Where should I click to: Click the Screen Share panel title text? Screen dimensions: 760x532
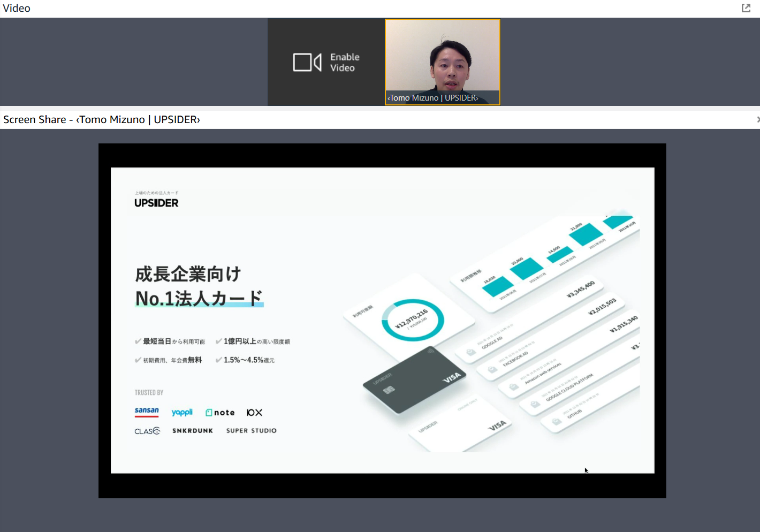tap(102, 119)
